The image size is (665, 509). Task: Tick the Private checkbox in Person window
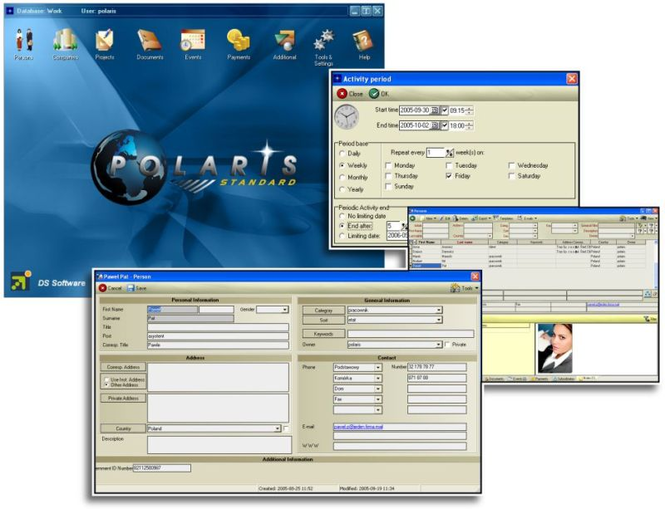tap(447, 344)
